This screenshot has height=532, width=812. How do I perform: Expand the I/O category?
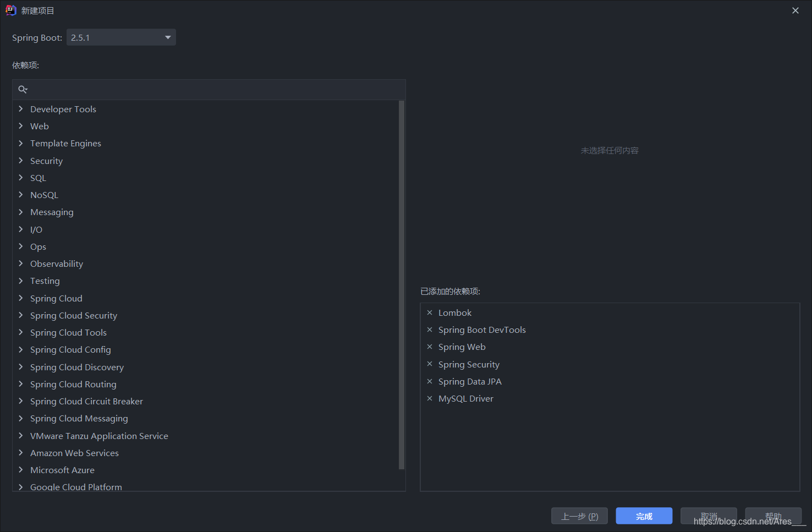pos(21,229)
